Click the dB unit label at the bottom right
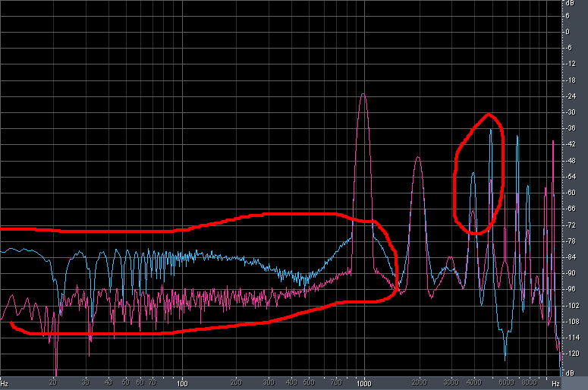 [x=570, y=373]
